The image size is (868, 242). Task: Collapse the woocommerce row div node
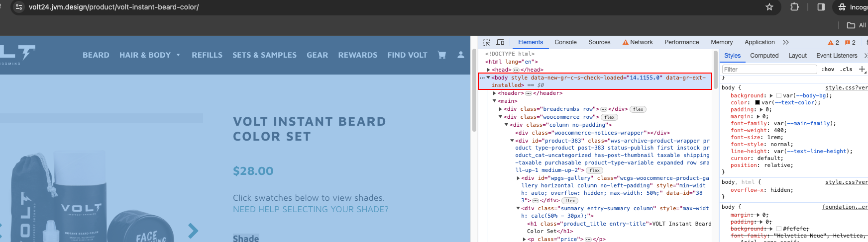pos(501,117)
